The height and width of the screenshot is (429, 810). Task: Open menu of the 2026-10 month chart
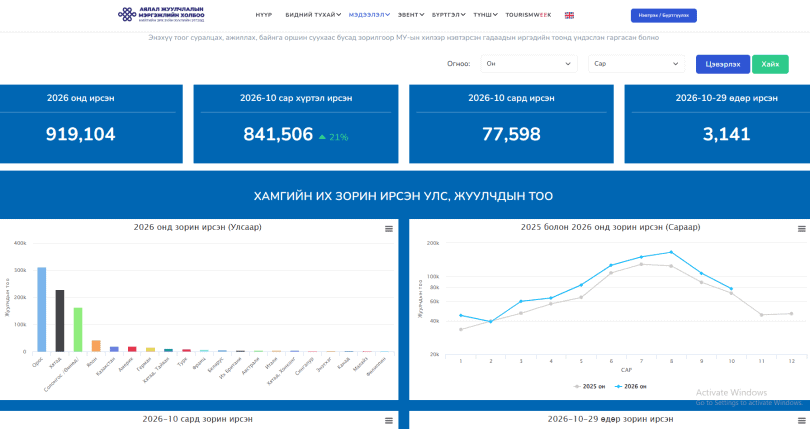click(x=389, y=421)
